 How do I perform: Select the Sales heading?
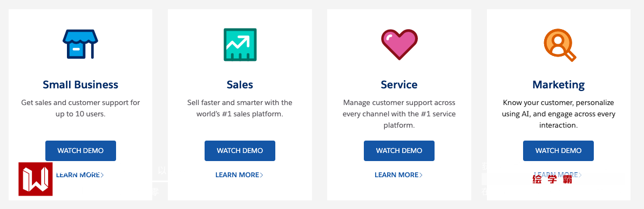pos(240,85)
